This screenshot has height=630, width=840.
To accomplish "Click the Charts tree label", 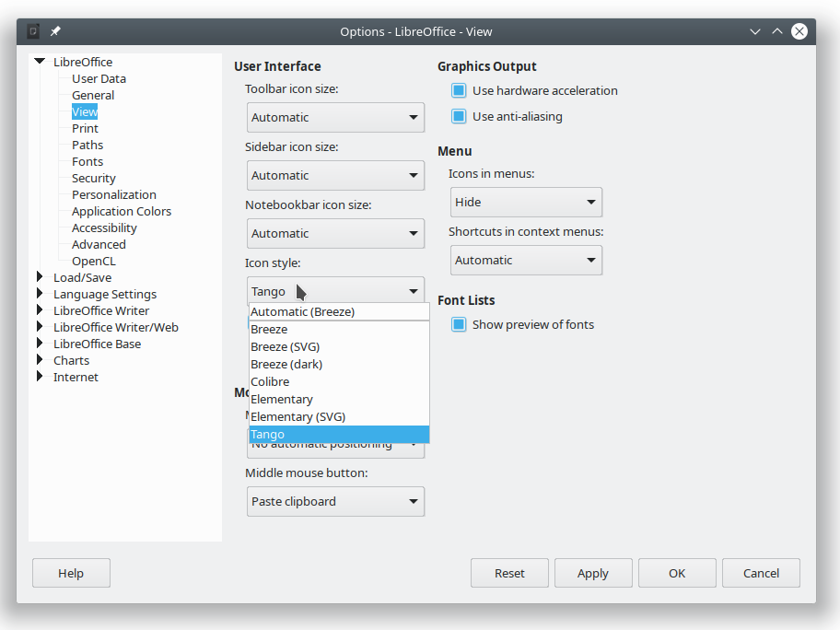I will pos(71,360).
